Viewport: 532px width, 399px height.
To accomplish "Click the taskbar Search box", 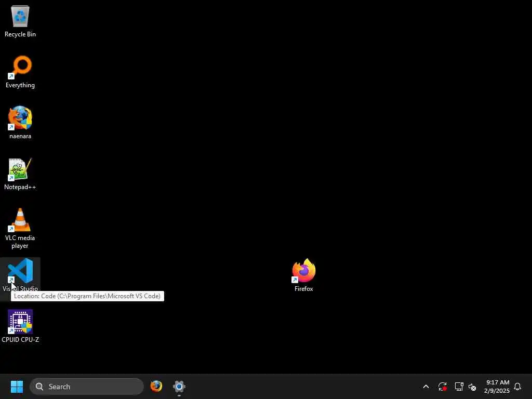I will pyautogui.click(x=87, y=387).
